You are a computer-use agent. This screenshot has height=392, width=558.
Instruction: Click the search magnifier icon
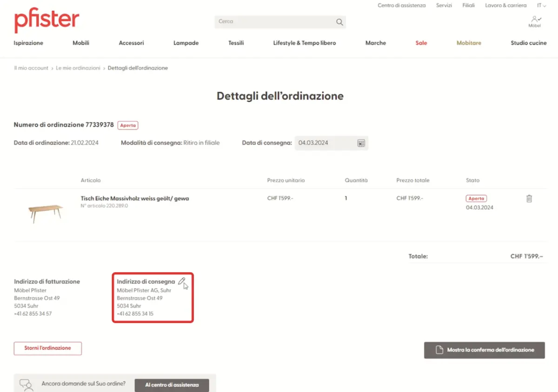[x=339, y=22]
